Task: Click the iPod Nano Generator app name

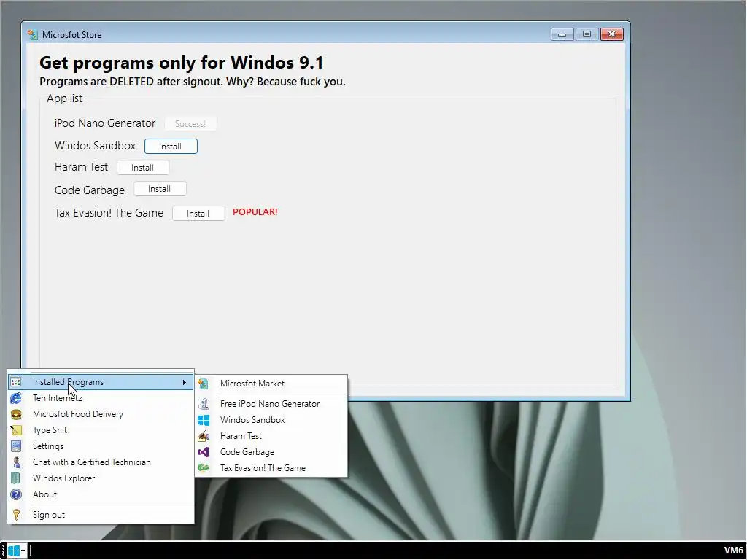Action: (x=105, y=123)
